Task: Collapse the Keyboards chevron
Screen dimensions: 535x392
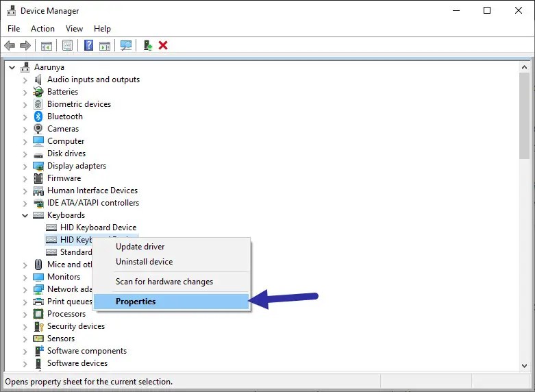Action: (x=25, y=215)
